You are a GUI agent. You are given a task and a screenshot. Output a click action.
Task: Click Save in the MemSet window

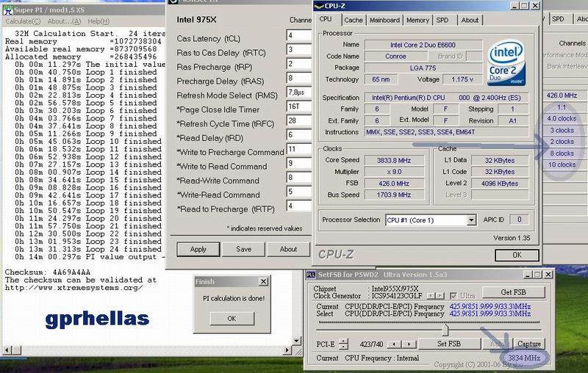pyautogui.click(x=244, y=249)
